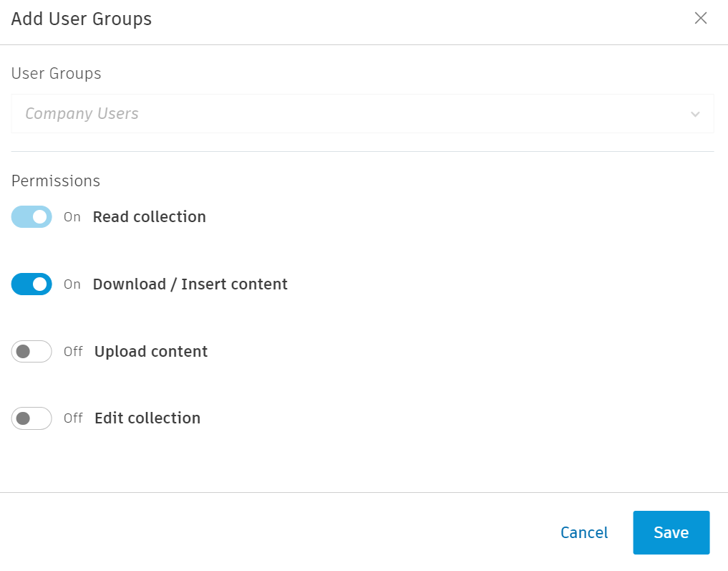This screenshot has width=728, height=571.
Task: Enable the Upload content switch
Action: pos(31,352)
